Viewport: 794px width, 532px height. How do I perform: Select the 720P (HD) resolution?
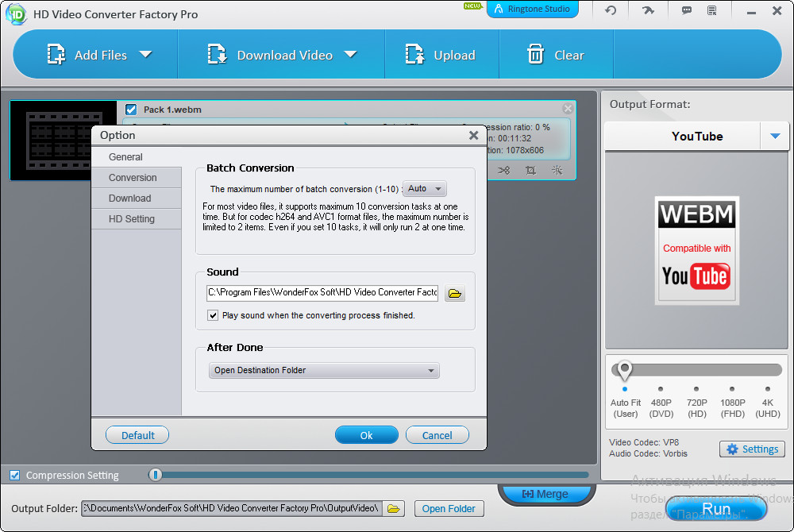[697, 403]
